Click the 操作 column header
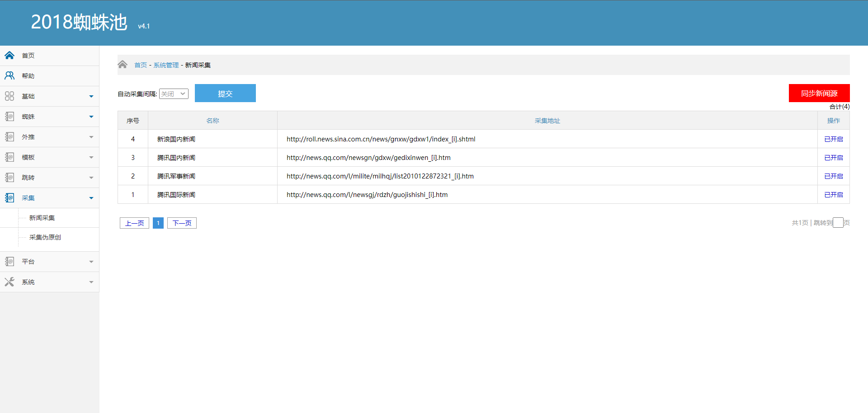Screen dimensions: 868x413 tap(834, 121)
